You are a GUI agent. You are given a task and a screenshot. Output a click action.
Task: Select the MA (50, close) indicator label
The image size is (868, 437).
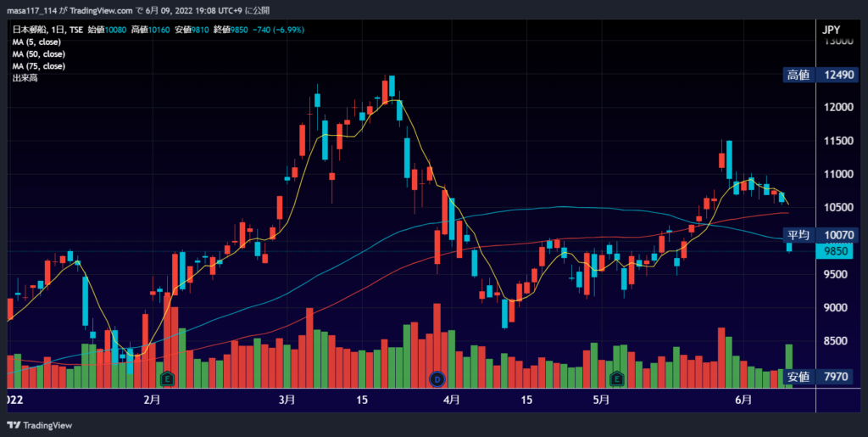[39, 54]
